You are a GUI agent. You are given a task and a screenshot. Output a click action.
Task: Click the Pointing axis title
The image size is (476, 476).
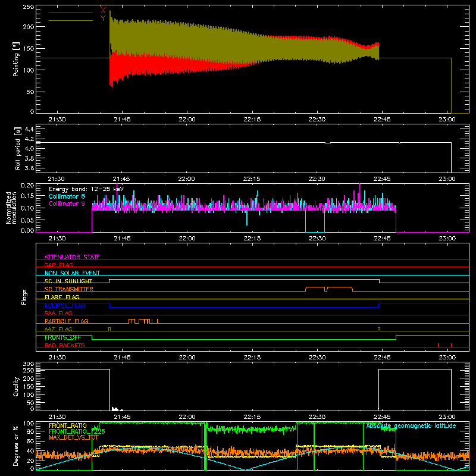pyautogui.click(x=16, y=59)
